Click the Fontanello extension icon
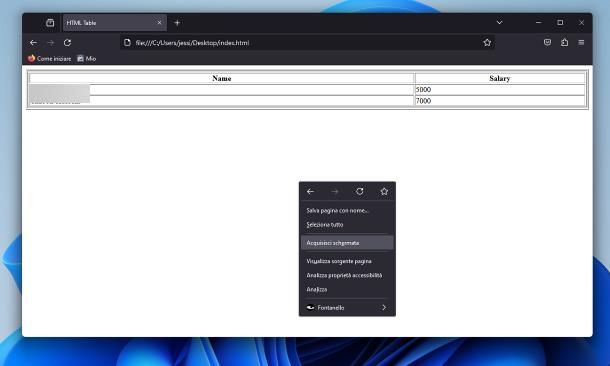Image resolution: width=610 pixels, height=366 pixels. 310,308
